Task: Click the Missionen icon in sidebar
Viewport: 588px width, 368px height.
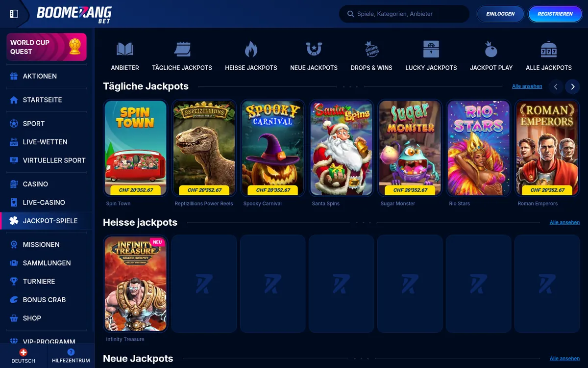Action: tap(14, 244)
